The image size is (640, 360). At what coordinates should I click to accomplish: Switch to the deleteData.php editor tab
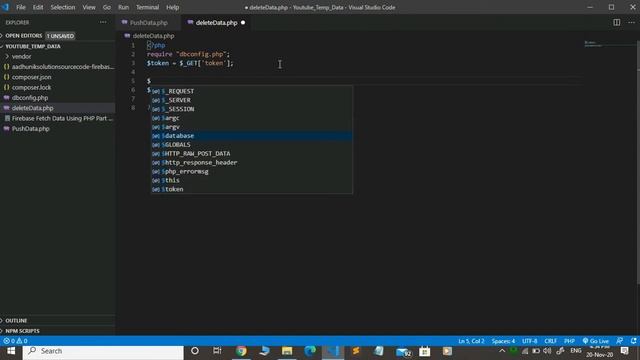click(216, 22)
